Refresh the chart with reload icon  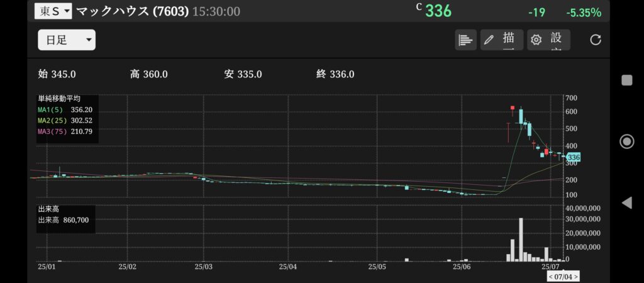click(x=595, y=40)
